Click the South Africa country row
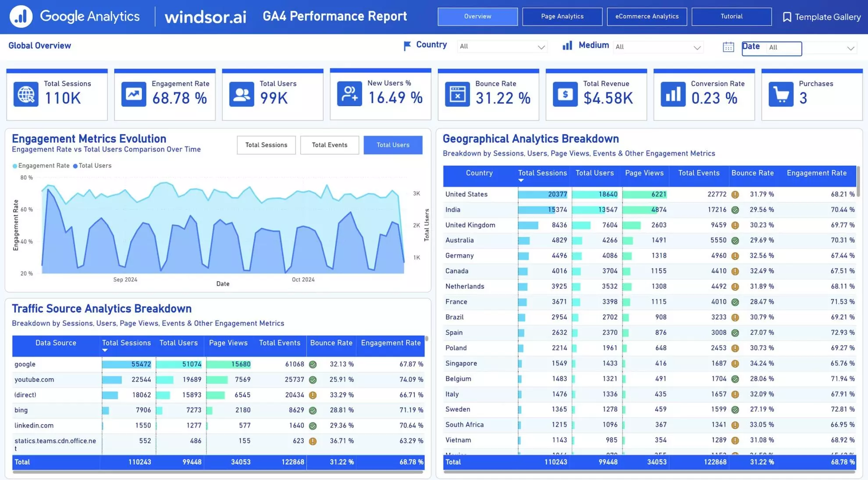This screenshot has width=868, height=480. [x=650, y=425]
